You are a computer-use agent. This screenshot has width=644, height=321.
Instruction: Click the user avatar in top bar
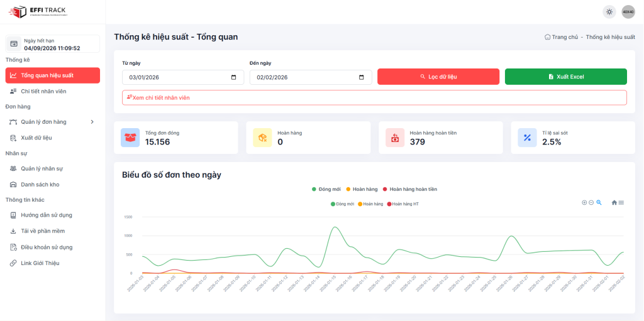pos(628,12)
